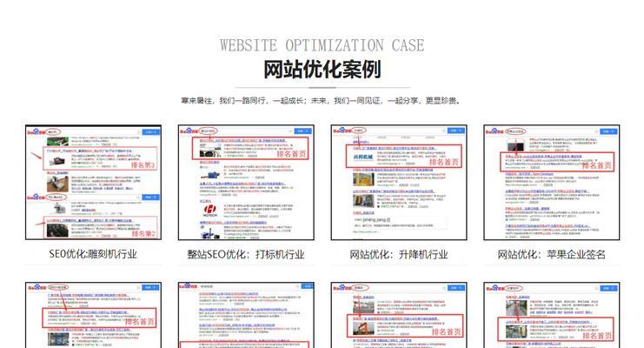Open the thumbnail below the 雕刻机行业 caption
Image resolution: width=644 pixels, height=348 pixels.
click(93, 315)
